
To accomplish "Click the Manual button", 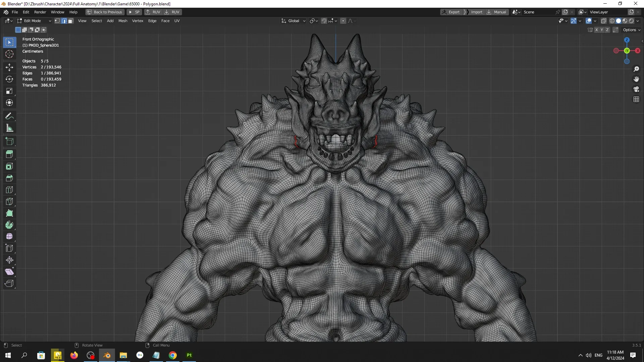I will tap(496, 12).
